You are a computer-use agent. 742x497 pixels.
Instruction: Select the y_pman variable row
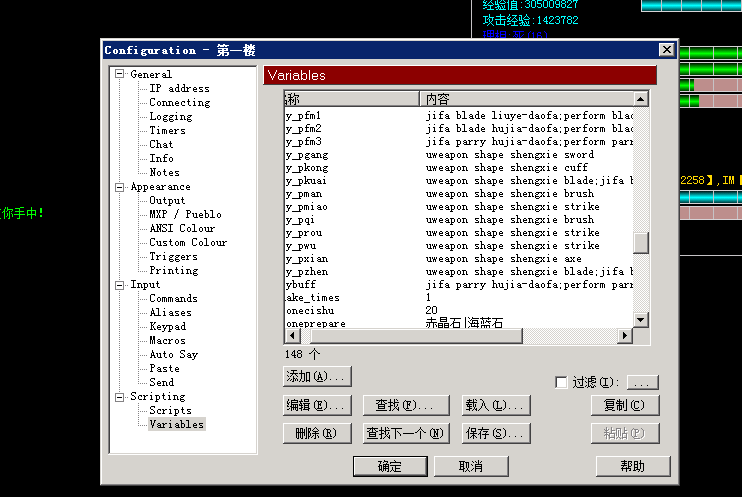(459, 194)
